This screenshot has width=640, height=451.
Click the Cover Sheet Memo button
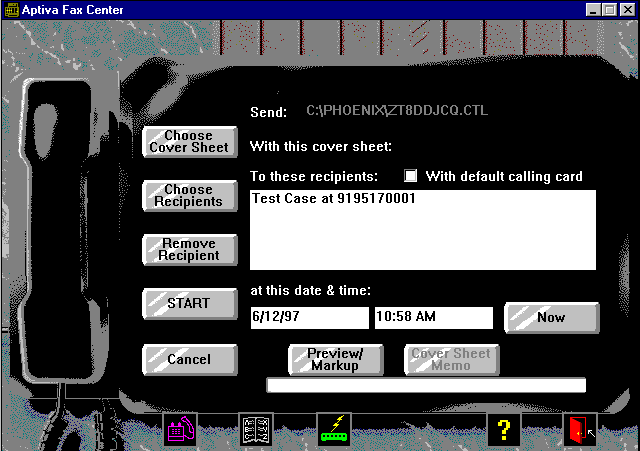[x=452, y=359]
